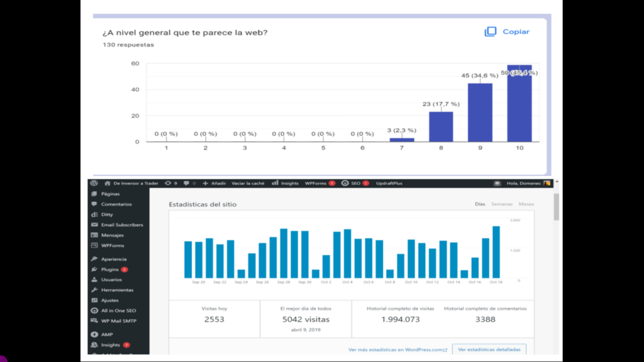Click the updates icon showing 9
This screenshot has height=362, width=644.
tap(170, 183)
